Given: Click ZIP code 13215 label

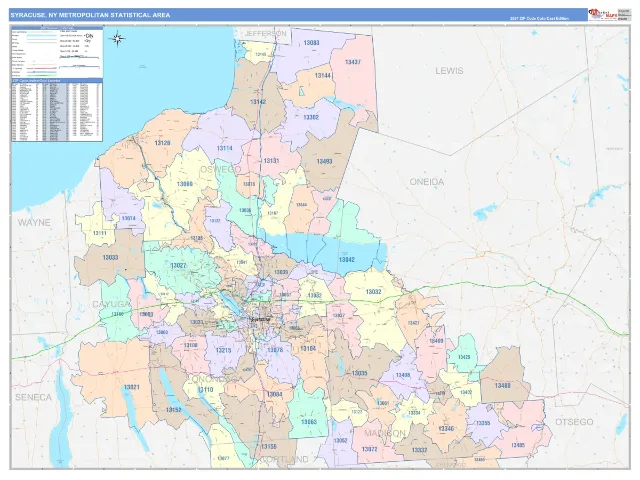Looking at the screenshot, I should pos(223,350).
